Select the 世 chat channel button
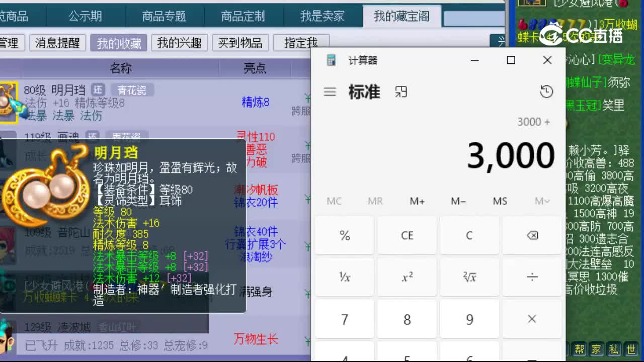644x362 pixels. click(631, 349)
